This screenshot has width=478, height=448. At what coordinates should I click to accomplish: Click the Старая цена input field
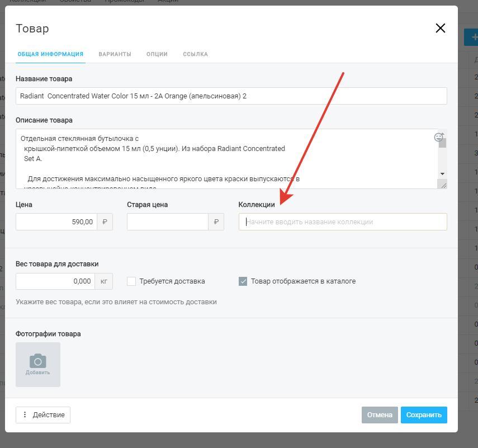[168, 221]
